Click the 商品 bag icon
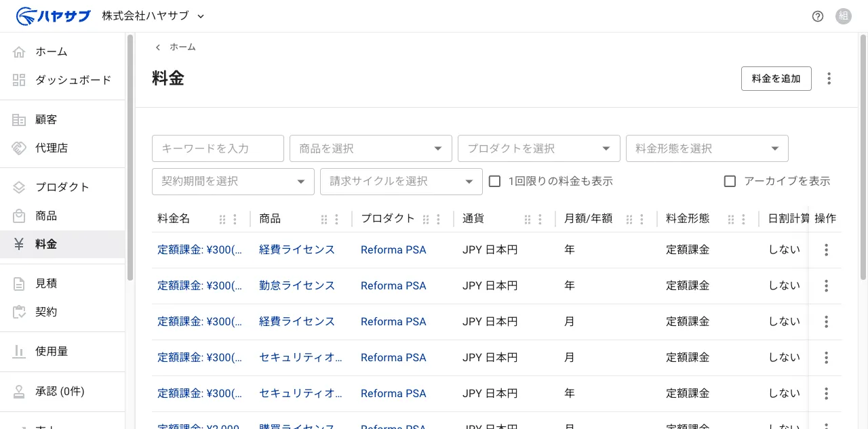 tap(19, 216)
